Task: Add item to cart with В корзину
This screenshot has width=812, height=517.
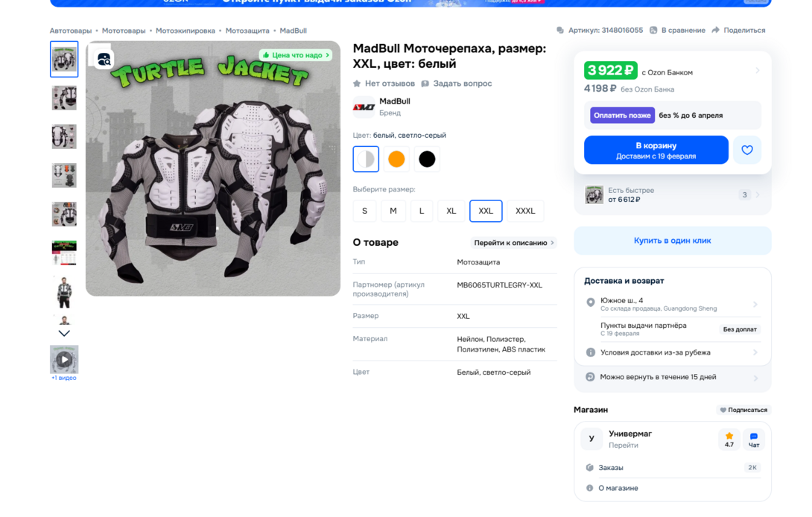Action: tap(656, 150)
